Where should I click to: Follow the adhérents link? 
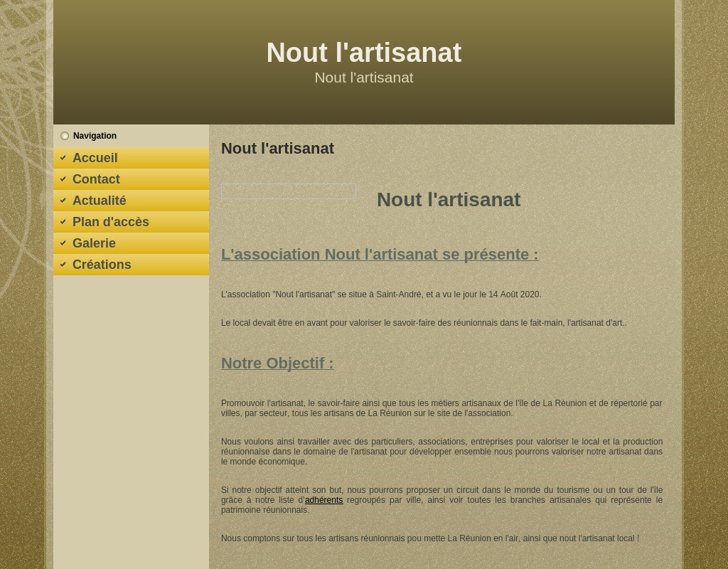(x=323, y=500)
